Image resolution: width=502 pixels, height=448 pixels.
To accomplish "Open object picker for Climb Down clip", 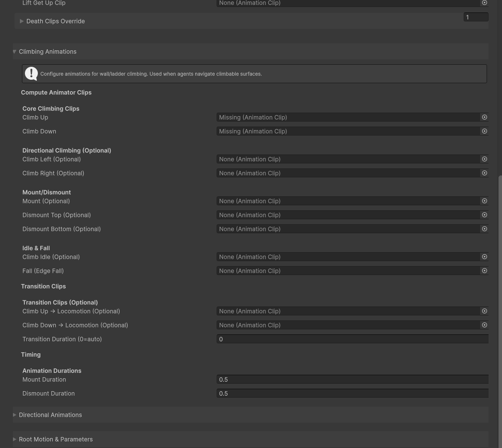I will pos(484,131).
